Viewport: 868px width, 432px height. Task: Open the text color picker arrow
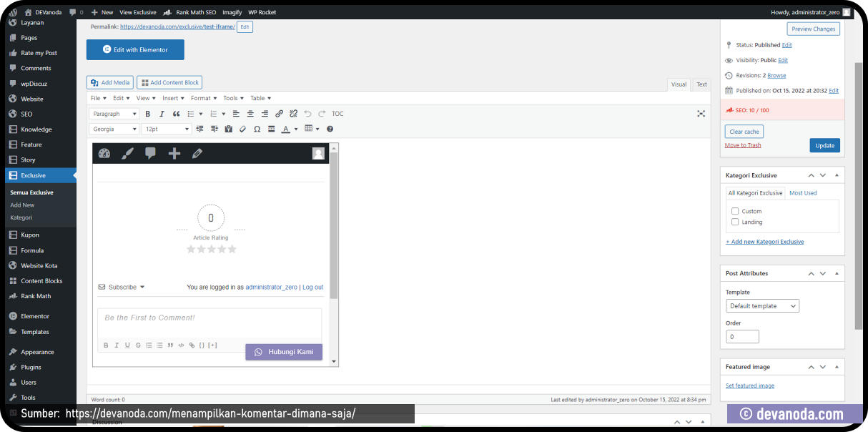click(296, 129)
